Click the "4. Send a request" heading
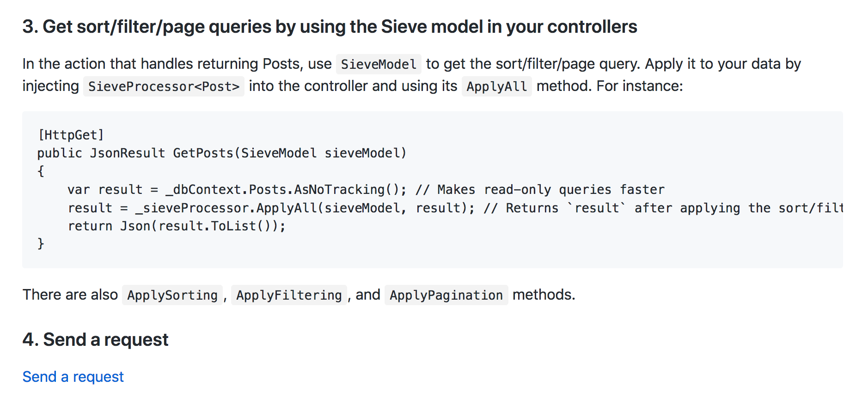The height and width of the screenshot is (398, 868). tap(95, 340)
